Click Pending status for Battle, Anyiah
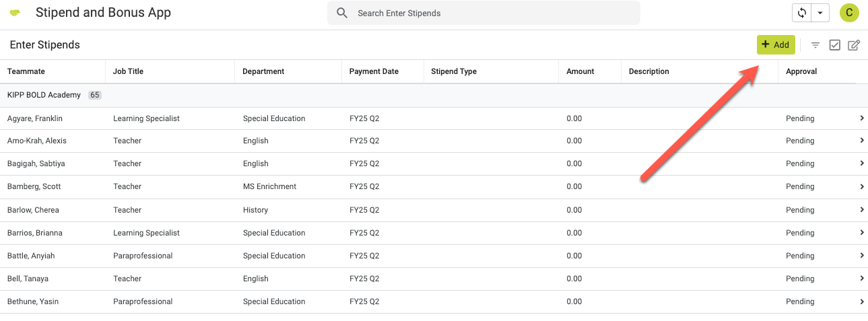 (800, 256)
